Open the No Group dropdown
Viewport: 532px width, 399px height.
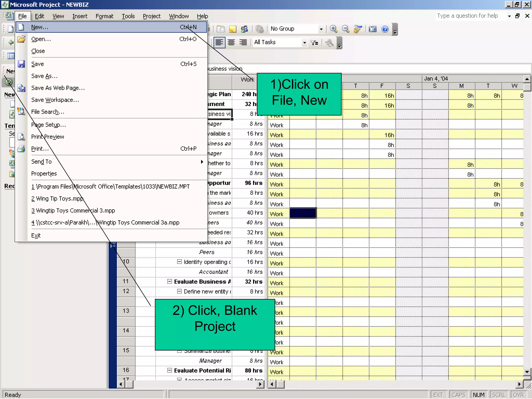pyautogui.click(x=321, y=29)
